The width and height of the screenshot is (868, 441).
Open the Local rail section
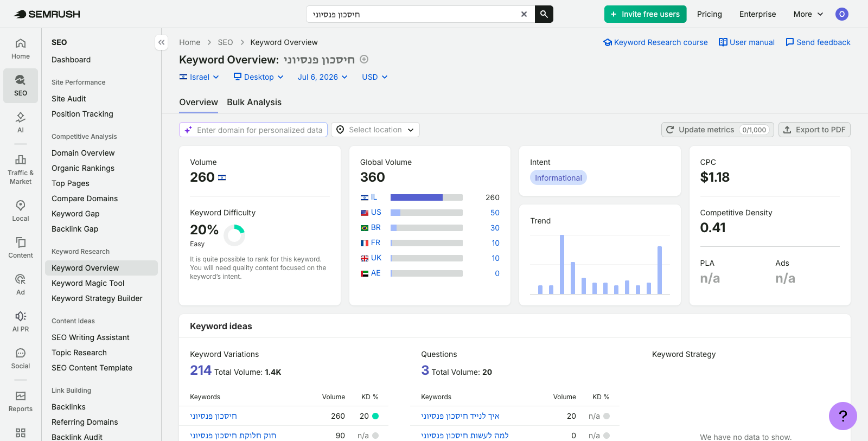(x=21, y=211)
